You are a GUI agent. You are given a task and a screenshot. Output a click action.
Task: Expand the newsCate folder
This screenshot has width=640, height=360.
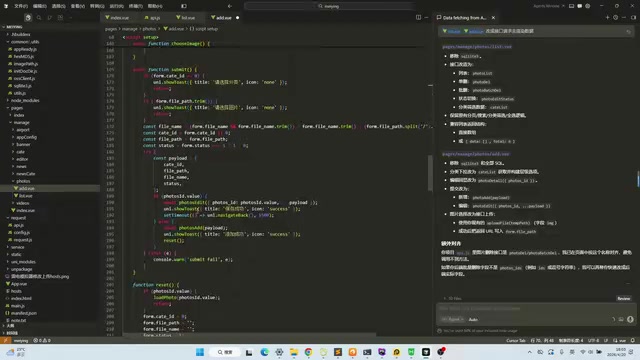pyautogui.click(x=25, y=174)
